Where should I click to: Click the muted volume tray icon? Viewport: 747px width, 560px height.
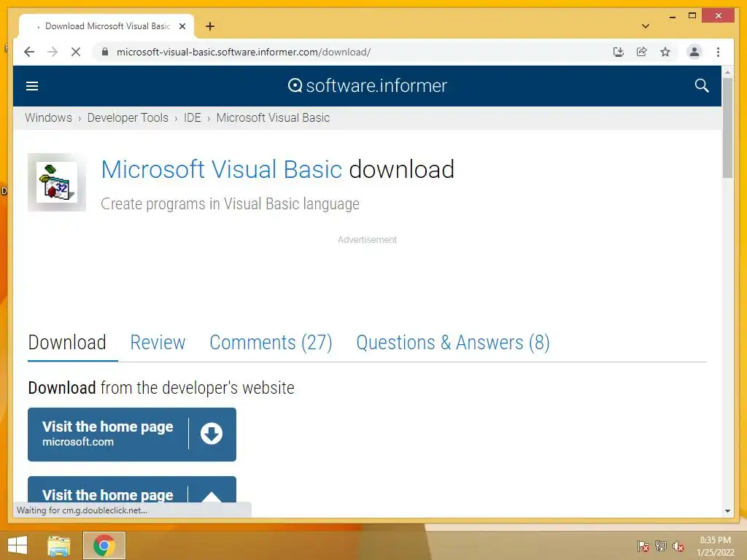[678, 546]
